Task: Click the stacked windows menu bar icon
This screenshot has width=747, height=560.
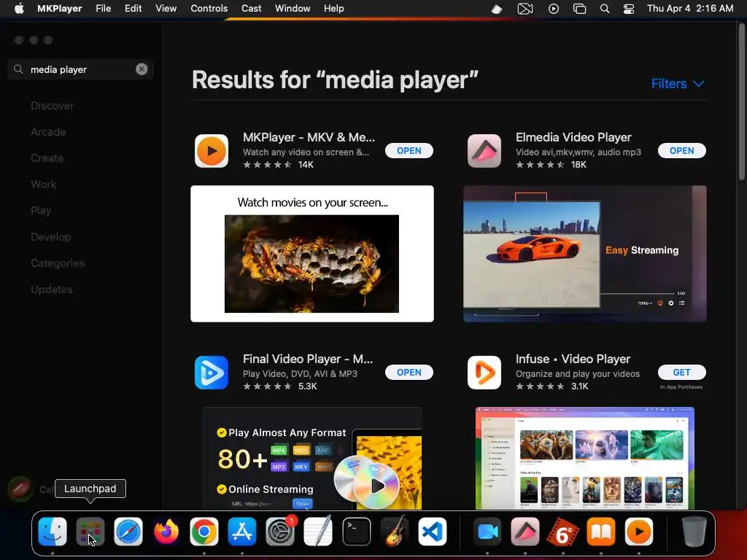Action: pyautogui.click(x=579, y=9)
